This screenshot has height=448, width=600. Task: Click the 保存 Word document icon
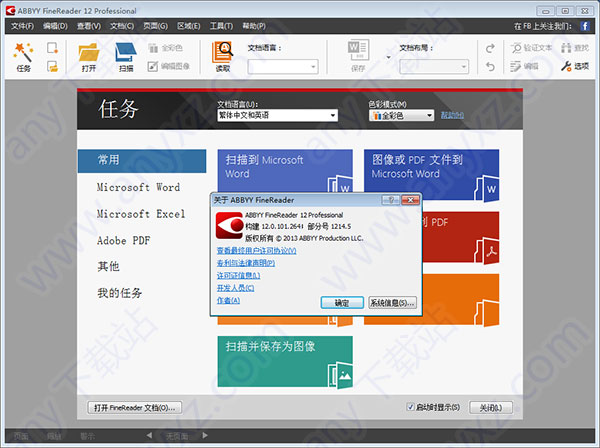click(358, 56)
